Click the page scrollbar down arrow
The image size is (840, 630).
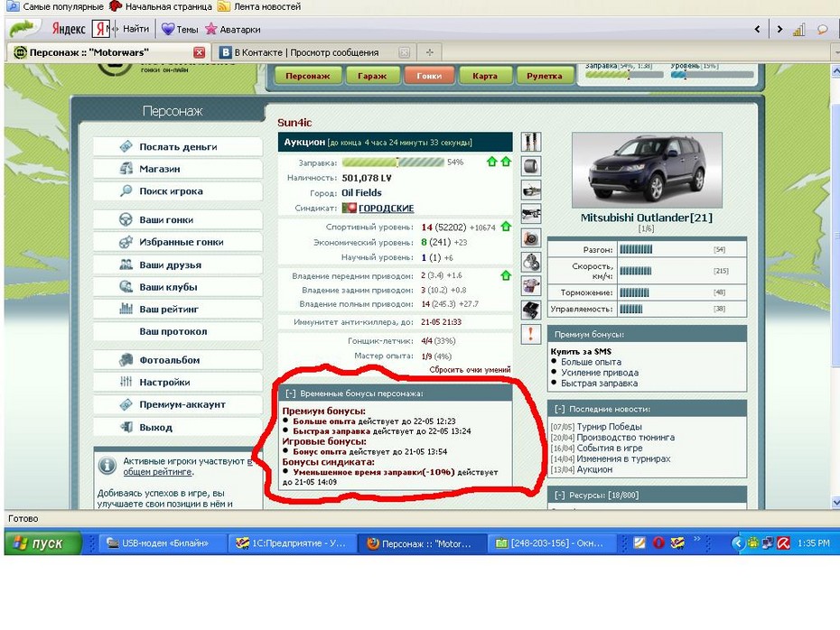(x=835, y=503)
